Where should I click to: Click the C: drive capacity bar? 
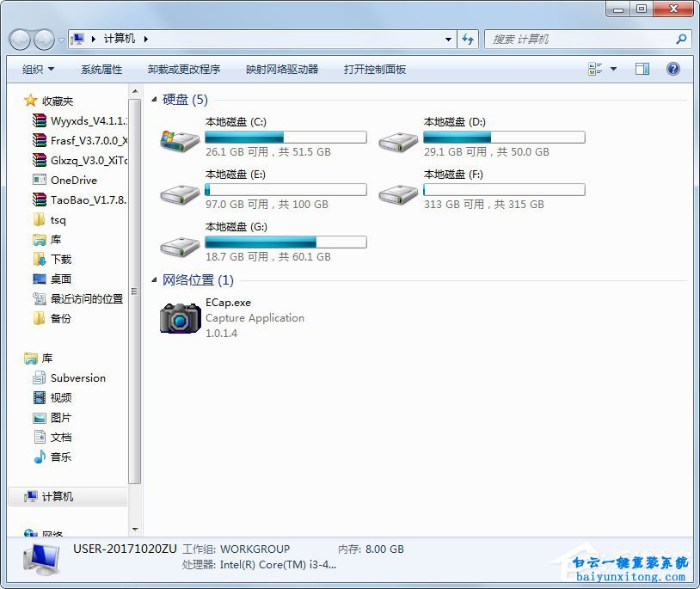coord(286,137)
